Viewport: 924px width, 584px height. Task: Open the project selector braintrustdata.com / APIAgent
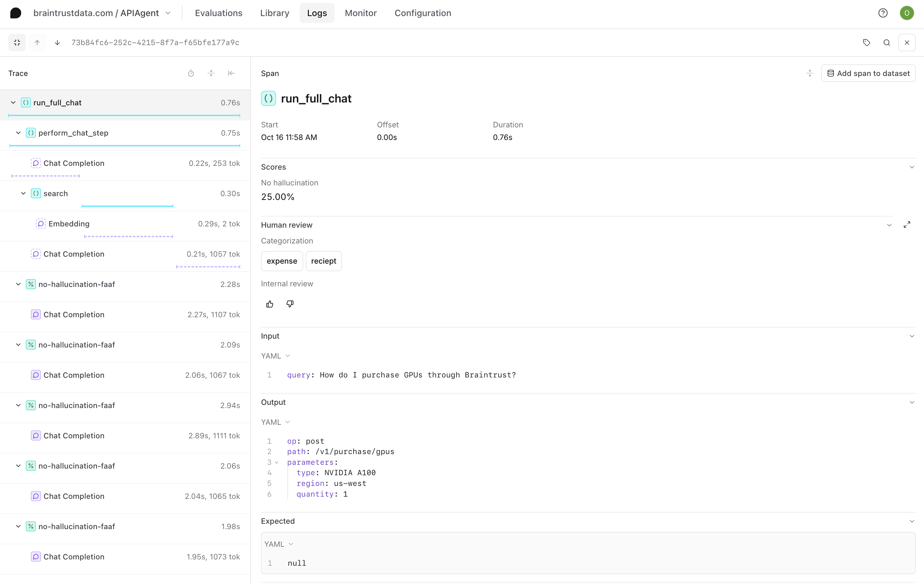coord(102,13)
